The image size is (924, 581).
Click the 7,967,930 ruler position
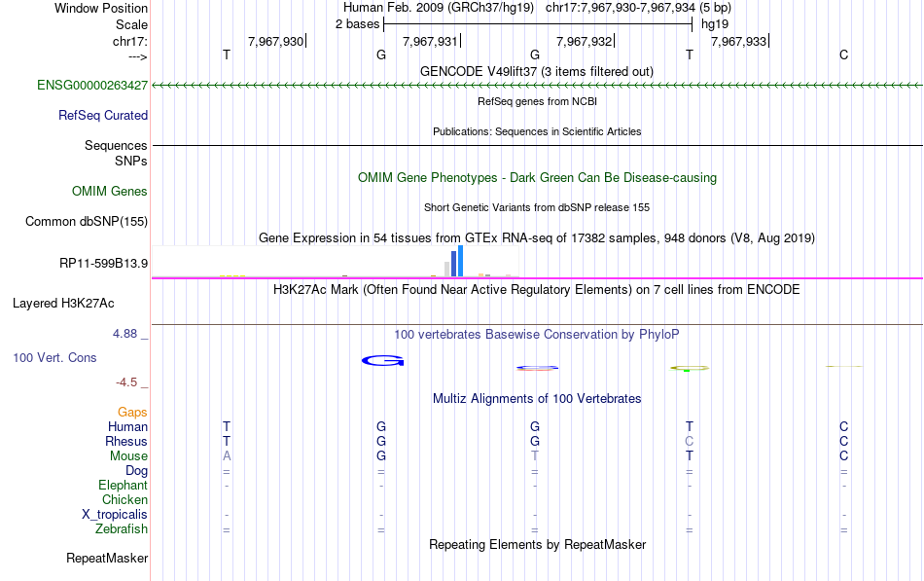tap(276, 42)
